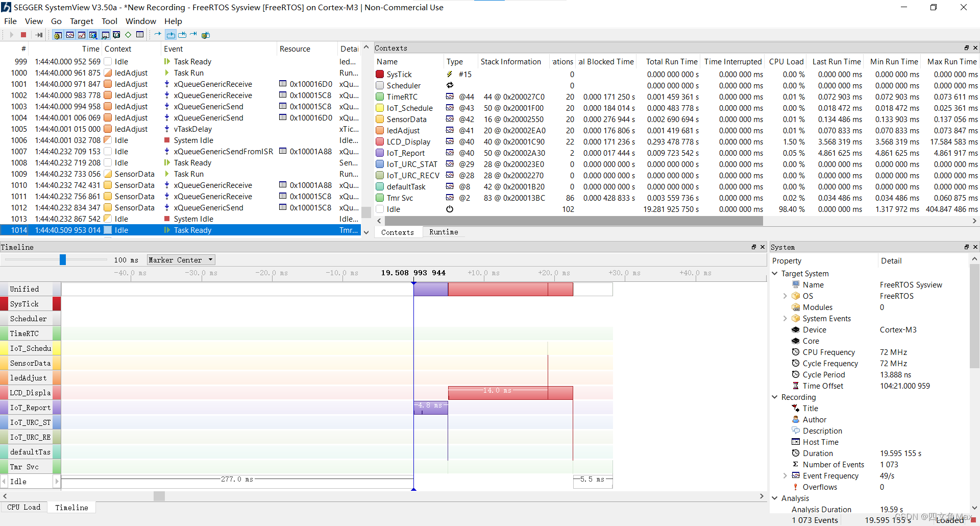The image size is (980, 526).
Task: Click the timeline zoom slider
Action: coord(62,259)
